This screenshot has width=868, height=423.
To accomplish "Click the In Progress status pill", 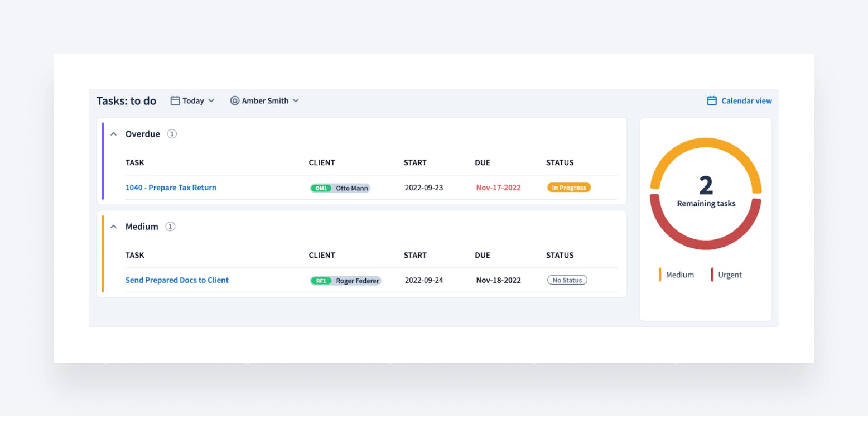I will pos(568,188).
